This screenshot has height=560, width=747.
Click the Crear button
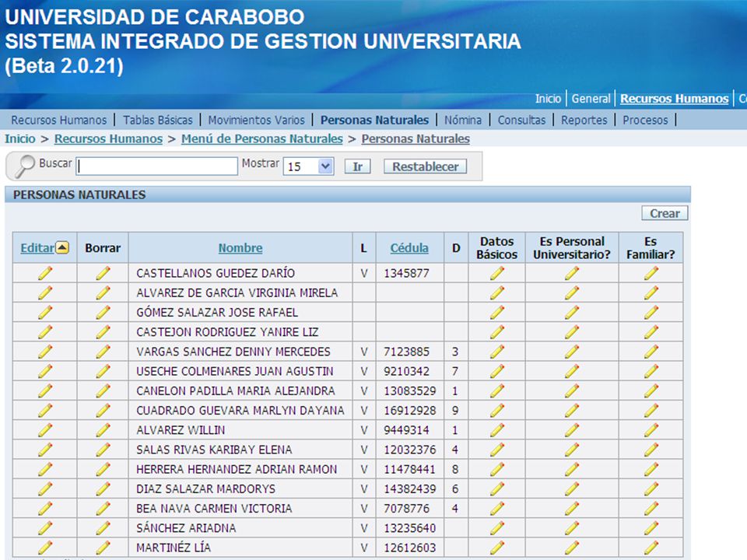point(665,213)
